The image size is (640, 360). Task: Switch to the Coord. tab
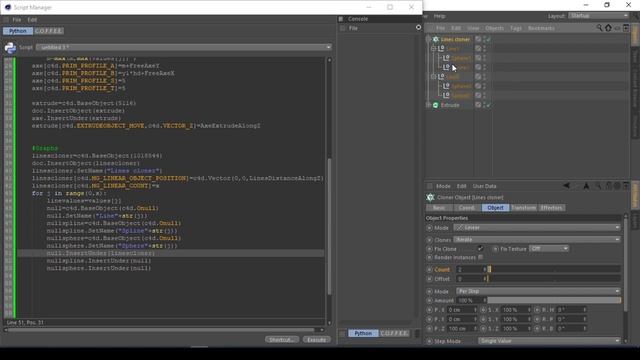tap(467, 208)
